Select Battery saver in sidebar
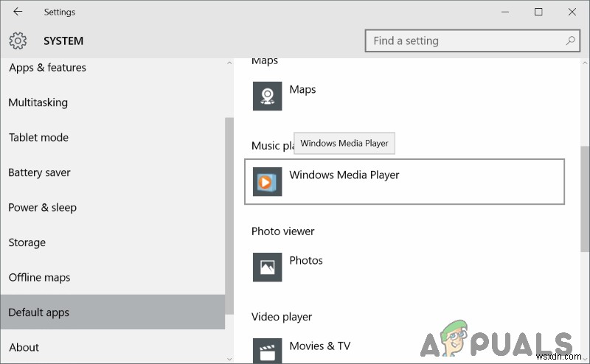This screenshot has height=364, width=590. coord(40,172)
